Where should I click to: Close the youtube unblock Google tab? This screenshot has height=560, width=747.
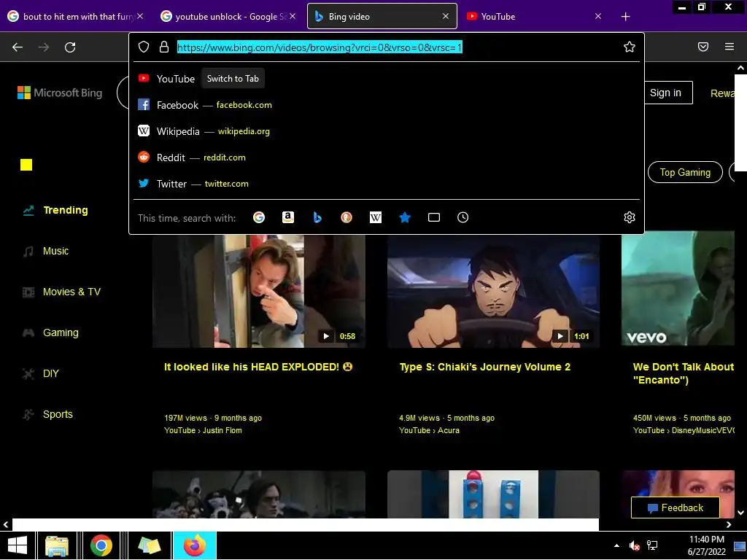tap(293, 16)
